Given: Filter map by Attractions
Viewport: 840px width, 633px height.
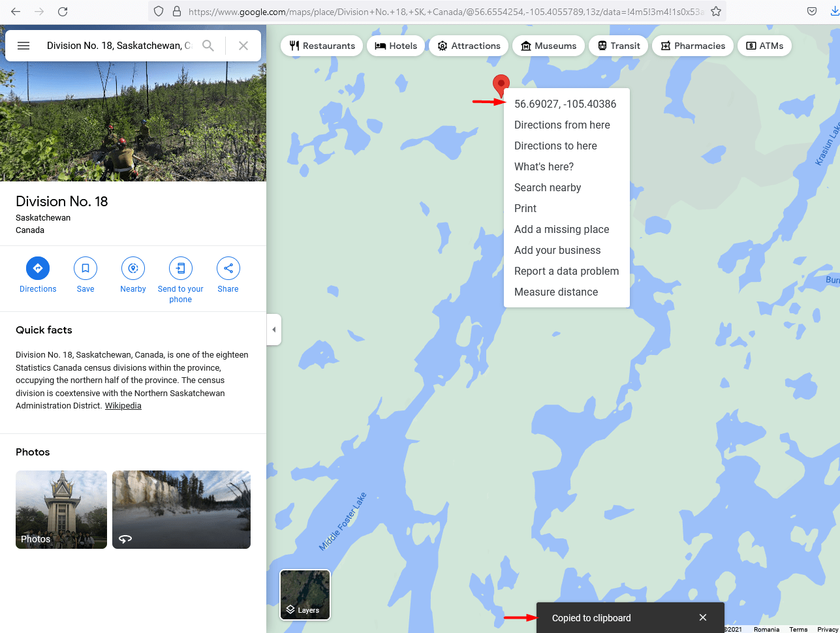Looking at the screenshot, I should [469, 46].
